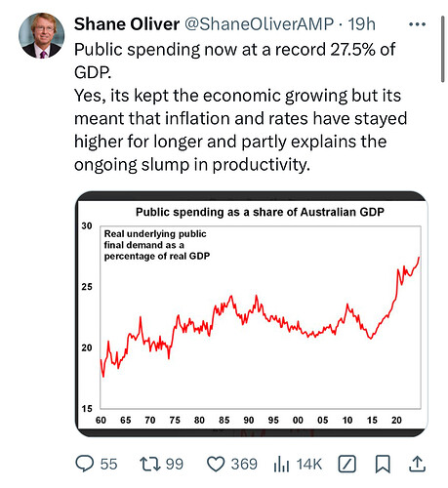Click the 55 replies count
The height and width of the screenshot is (488, 448).
[108, 465]
